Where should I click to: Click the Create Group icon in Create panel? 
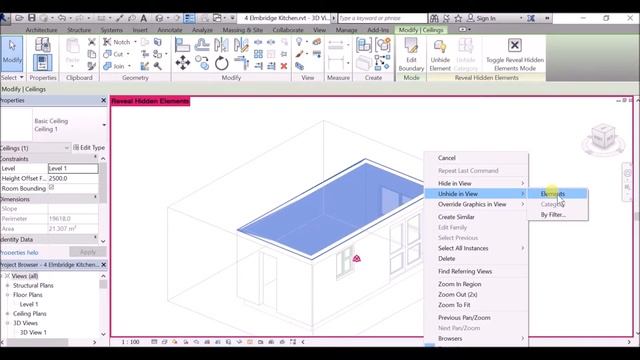coord(383,44)
